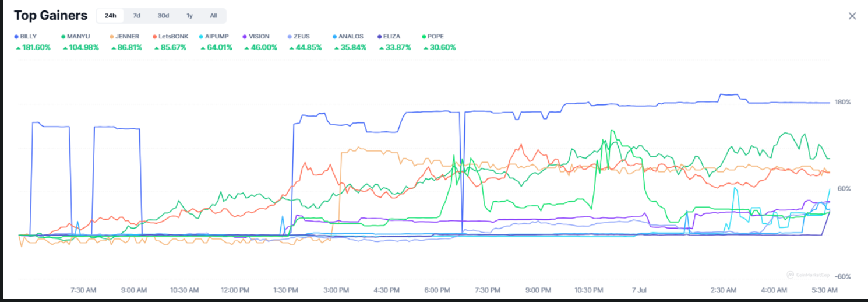This screenshot has width=868, height=302.
Task: Show the All time range
Action: pyautogui.click(x=214, y=16)
